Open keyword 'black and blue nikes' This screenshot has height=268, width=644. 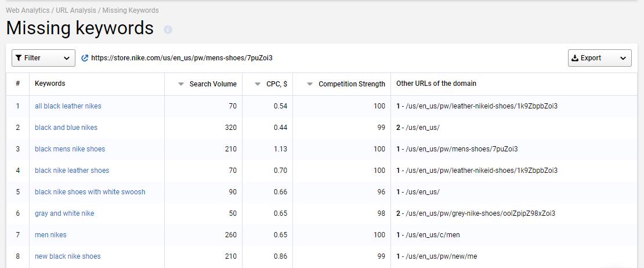point(66,128)
